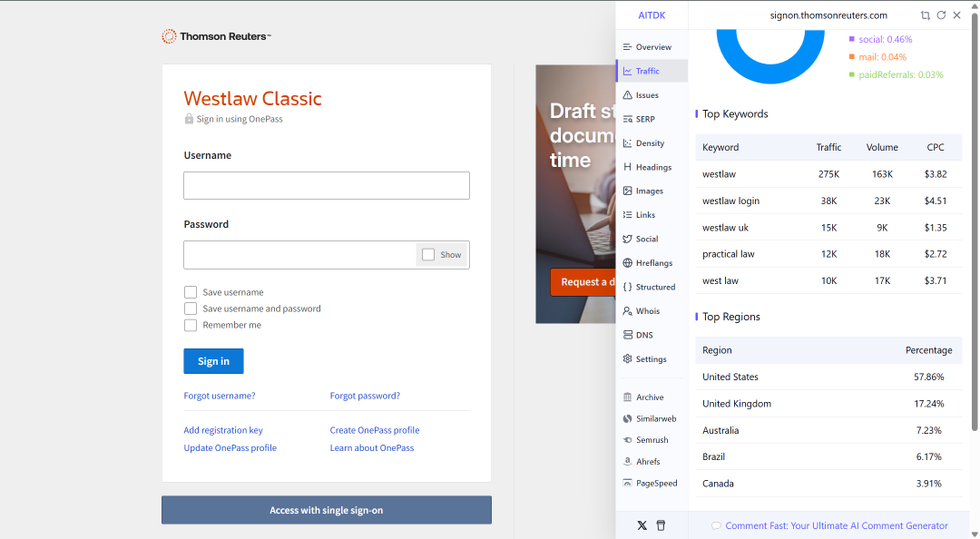Click the Ahrefs icon

pyautogui.click(x=628, y=462)
